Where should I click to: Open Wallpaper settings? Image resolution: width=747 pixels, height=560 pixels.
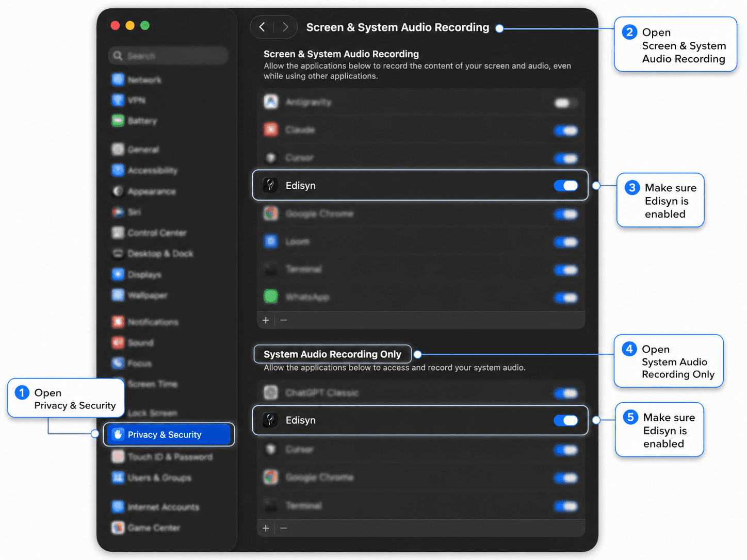coord(139,295)
